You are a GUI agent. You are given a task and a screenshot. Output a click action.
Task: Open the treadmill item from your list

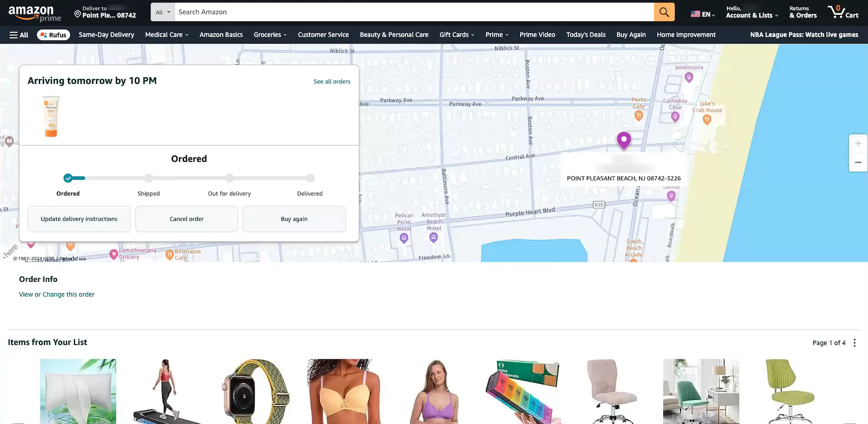(167, 391)
